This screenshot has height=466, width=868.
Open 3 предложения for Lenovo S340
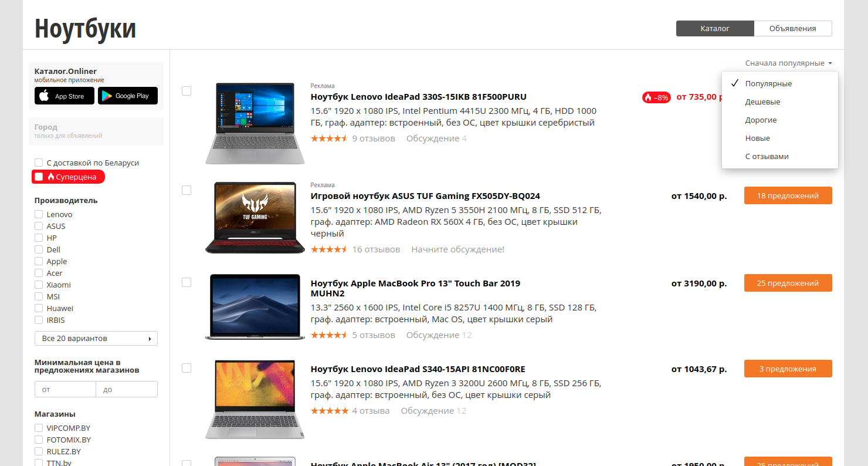(788, 369)
